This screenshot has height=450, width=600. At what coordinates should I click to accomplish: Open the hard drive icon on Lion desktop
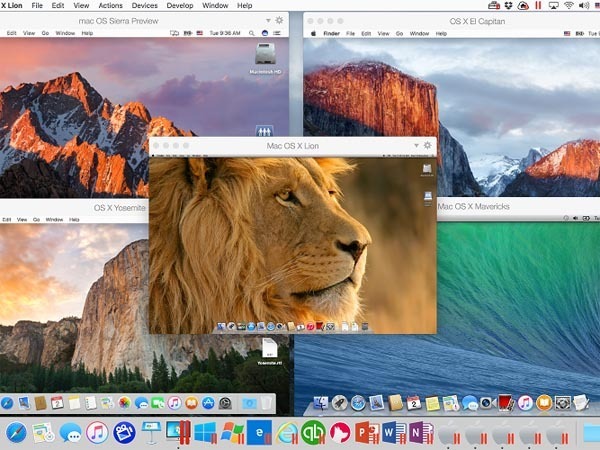point(427,170)
